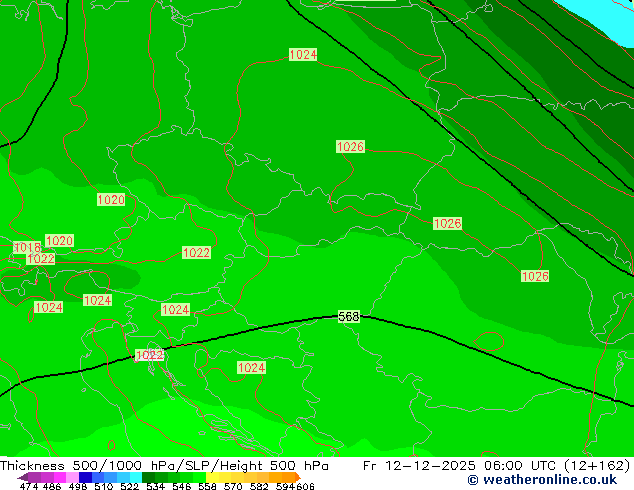Click the cyan legend swatch near 522

point(136,477)
